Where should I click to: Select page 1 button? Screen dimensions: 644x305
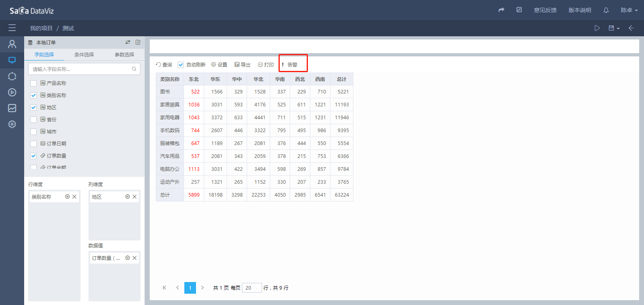190,288
